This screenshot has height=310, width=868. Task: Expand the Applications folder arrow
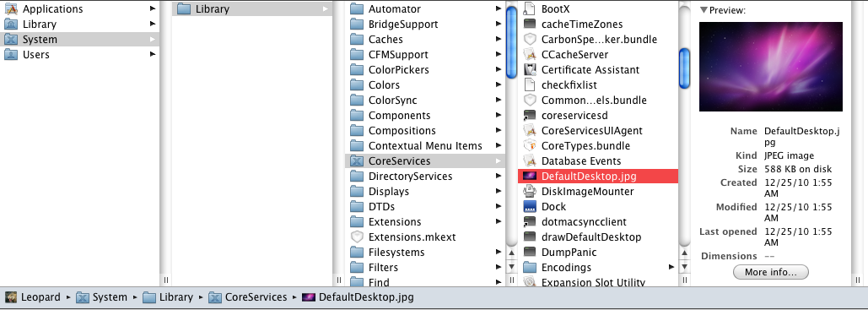click(x=152, y=9)
